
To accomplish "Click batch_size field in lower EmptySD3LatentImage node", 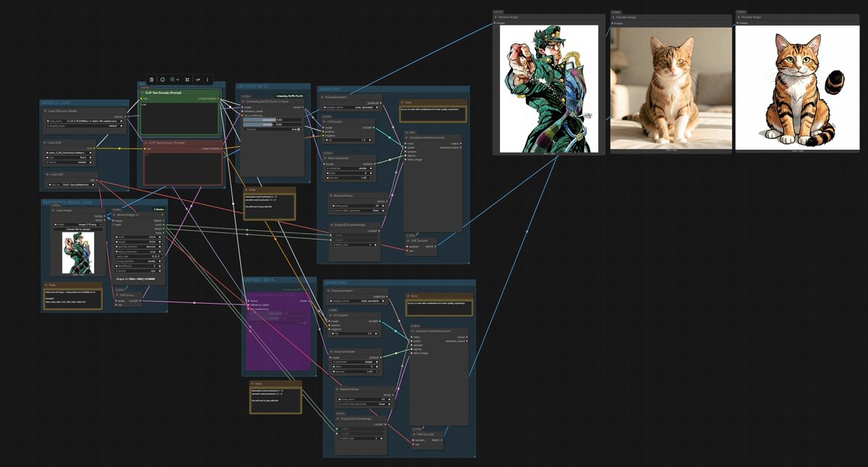I will click(360, 437).
